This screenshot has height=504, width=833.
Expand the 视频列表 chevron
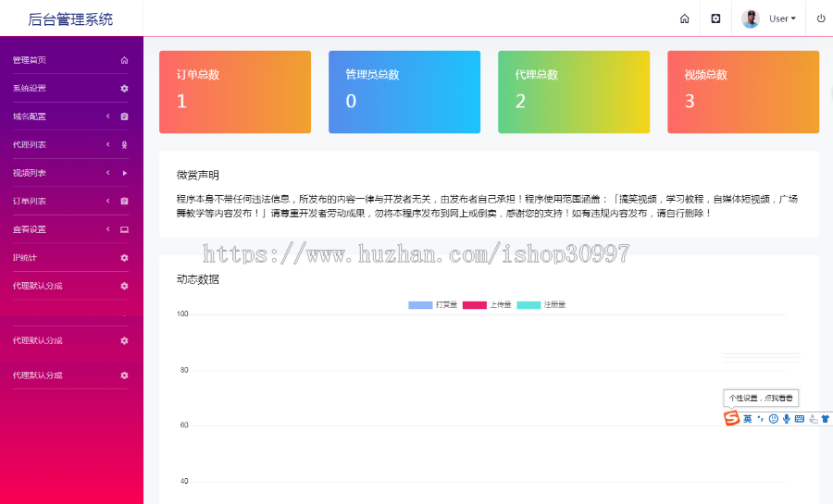click(108, 172)
